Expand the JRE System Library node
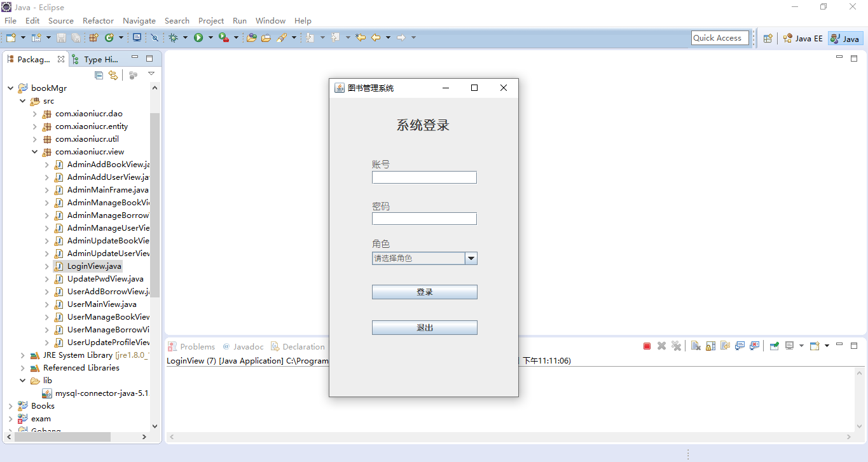 (x=22, y=355)
